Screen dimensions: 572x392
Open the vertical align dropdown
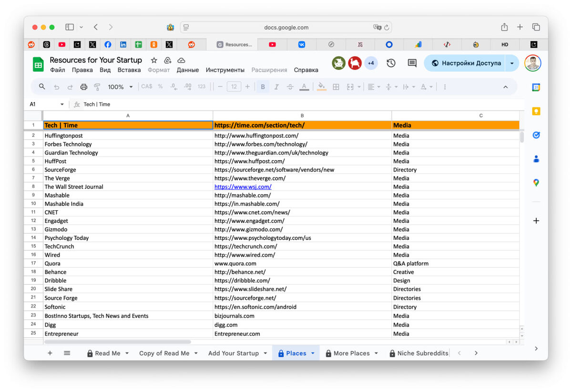(x=391, y=87)
